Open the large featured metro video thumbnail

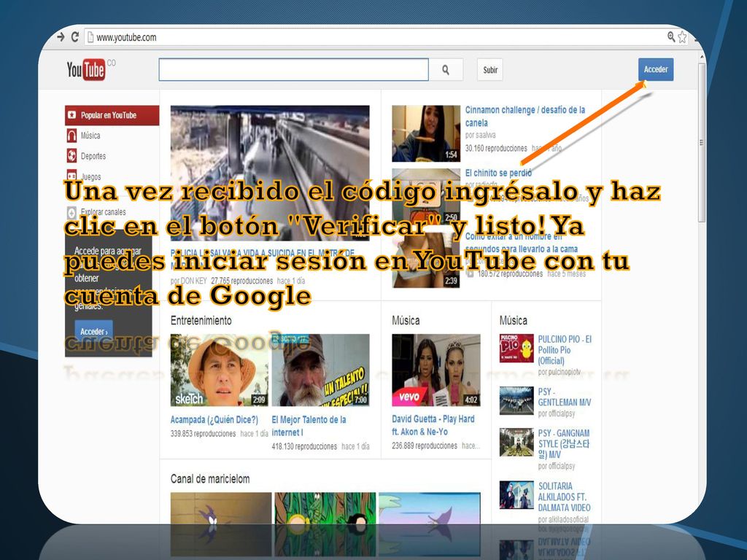(x=270, y=173)
